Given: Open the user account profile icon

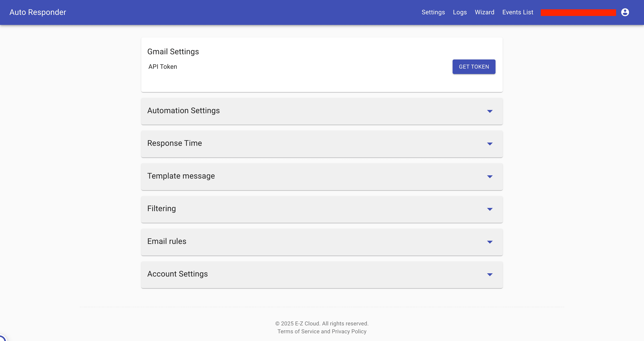Looking at the screenshot, I should pos(625,12).
